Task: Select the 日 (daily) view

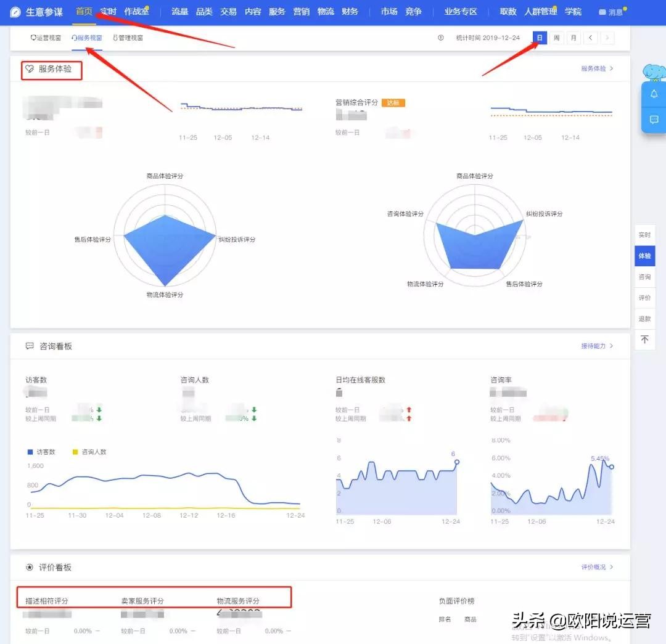Action: tap(540, 38)
